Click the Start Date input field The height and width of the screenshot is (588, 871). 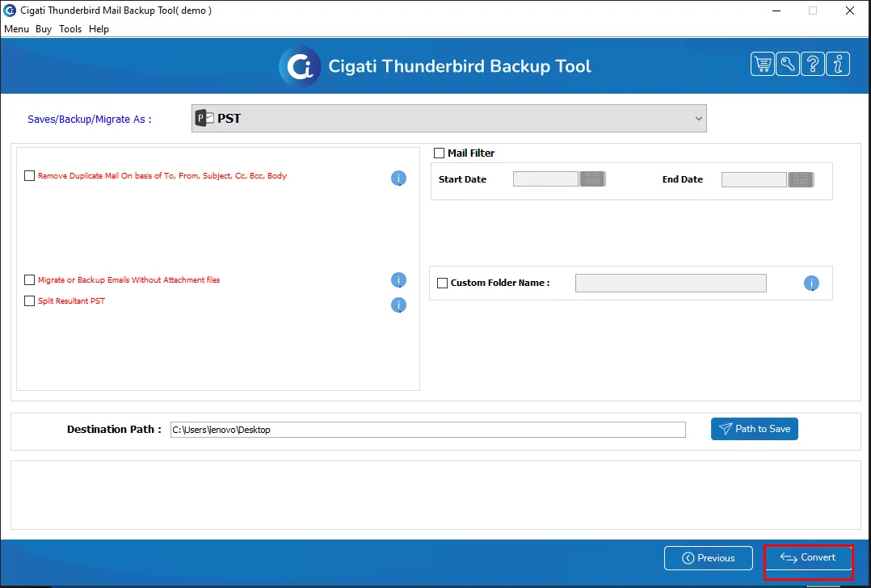(x=545, y=178)
